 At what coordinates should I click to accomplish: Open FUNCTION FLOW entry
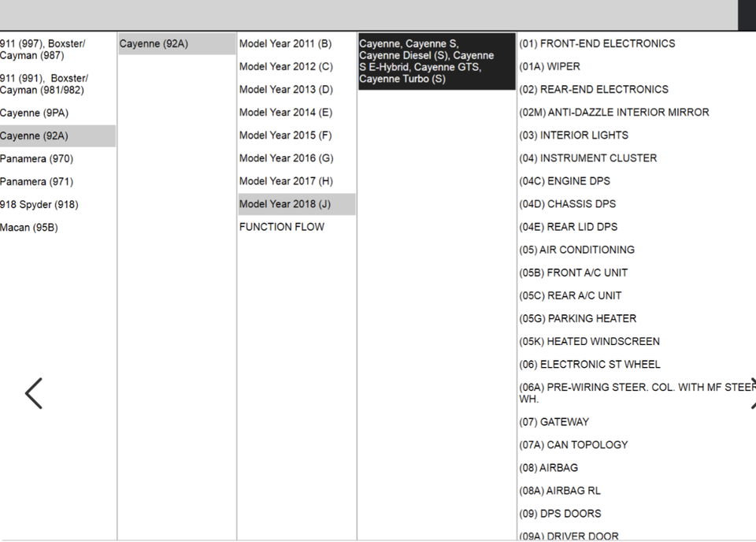282,227
